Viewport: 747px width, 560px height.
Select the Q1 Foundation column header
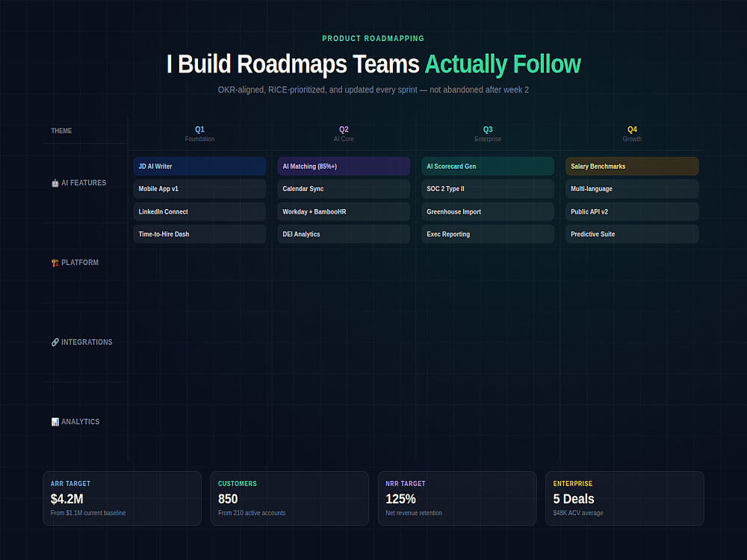click(x=199, y=134)
